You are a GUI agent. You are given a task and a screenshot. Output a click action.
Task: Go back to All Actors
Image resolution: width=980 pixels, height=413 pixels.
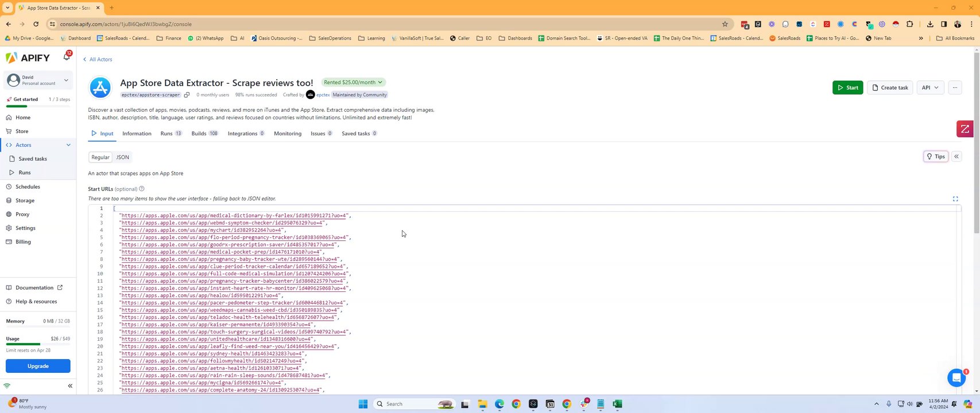tap(97, 60)
